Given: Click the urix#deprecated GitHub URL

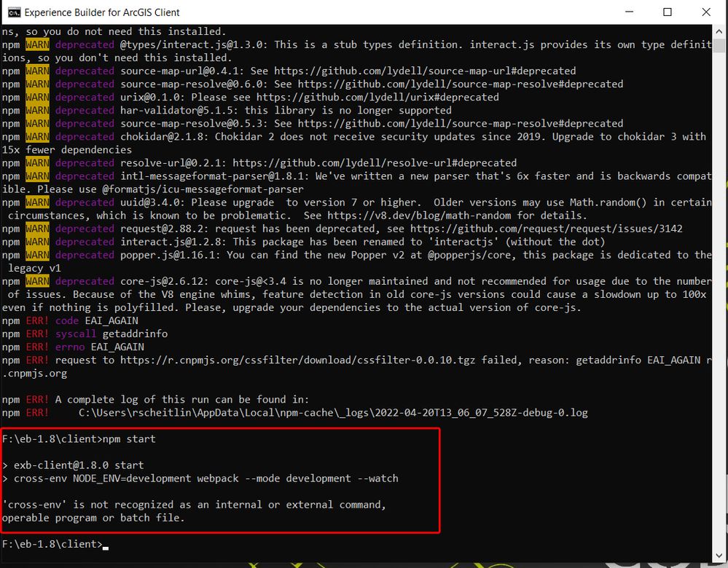Looking at the screenshot, I should click(x=377, y=98).
